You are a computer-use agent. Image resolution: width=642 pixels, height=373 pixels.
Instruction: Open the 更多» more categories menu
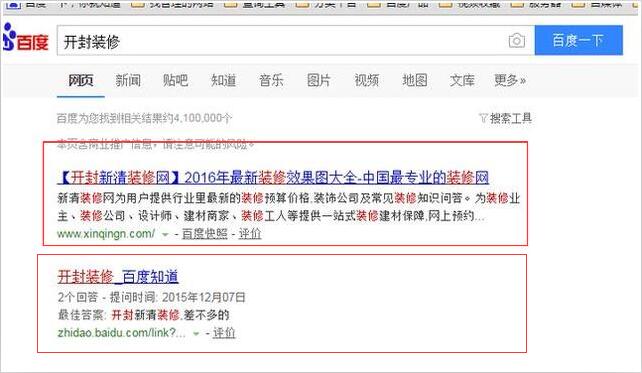click(510, 80)
